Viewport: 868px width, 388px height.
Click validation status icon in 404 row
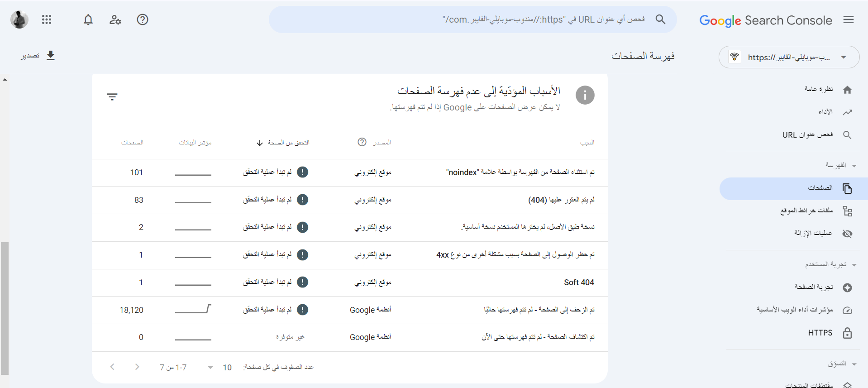303,200
